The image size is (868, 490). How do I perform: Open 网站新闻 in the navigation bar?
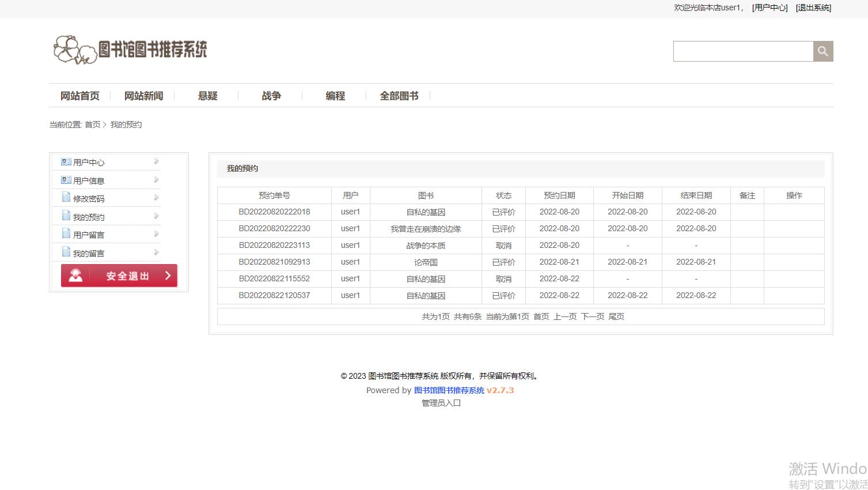pos(144,96)
